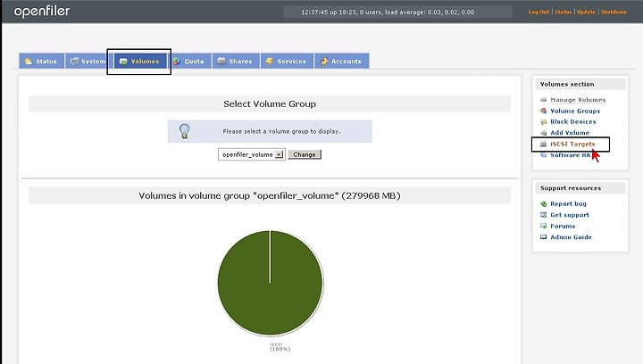Click the Status link in the header
The height and width of the screenshot is (364, 643).
pyautogui.click(x=563, y=12)
